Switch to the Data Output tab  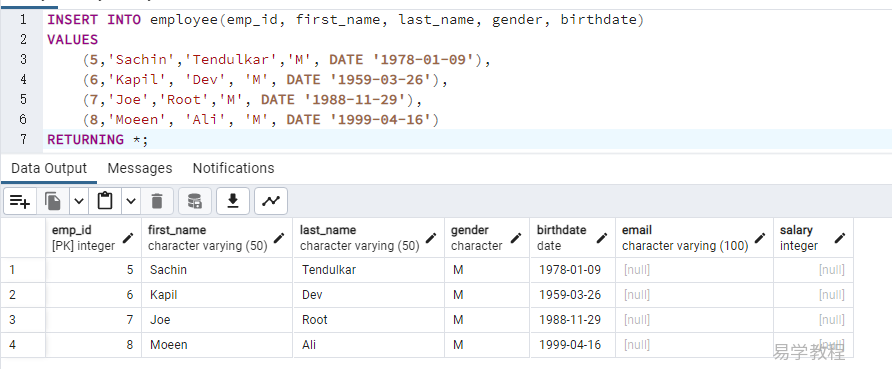[x=49, y=168]
